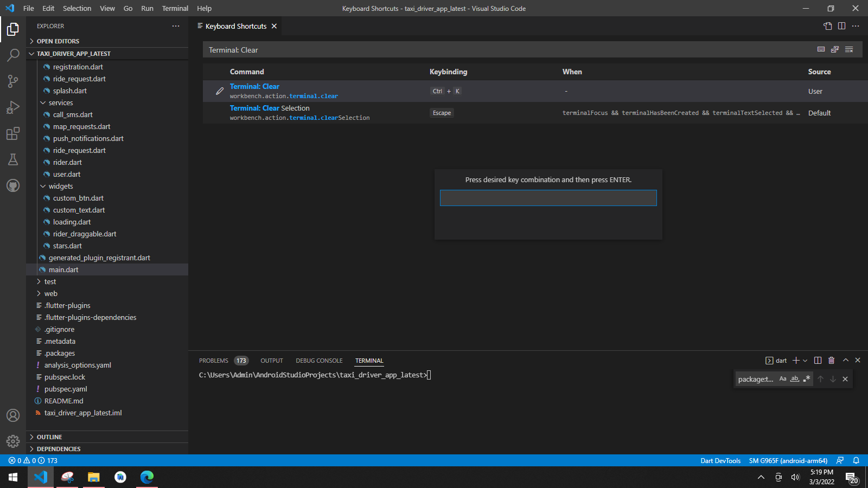
Task: Kill terminal with the trash icon
Action: (x=831, y=361)
